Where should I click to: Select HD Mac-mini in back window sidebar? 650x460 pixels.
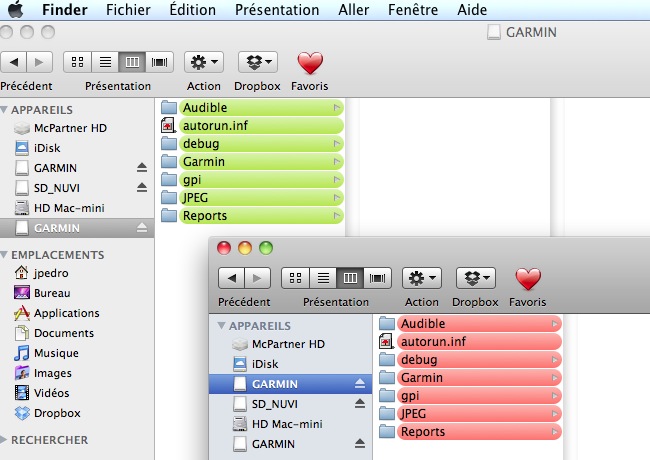pos(77,208)
